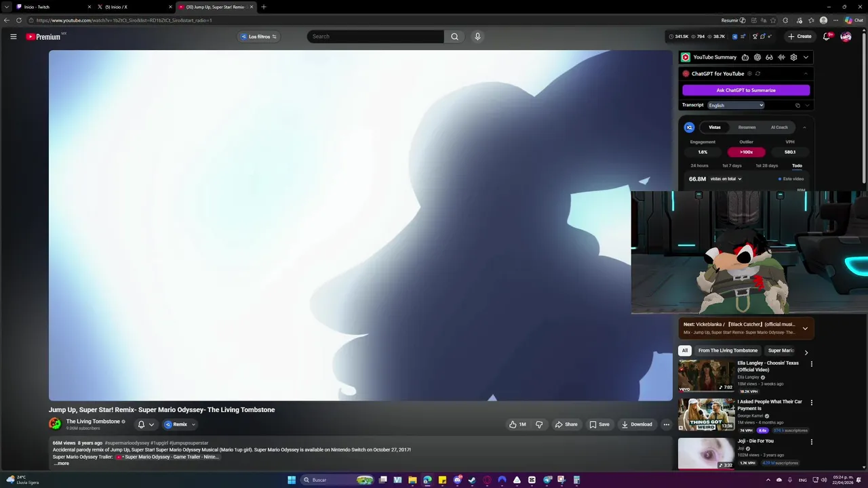868x488 pixels.
Task: Open browser profile icon
Action: tap(823, 20)
